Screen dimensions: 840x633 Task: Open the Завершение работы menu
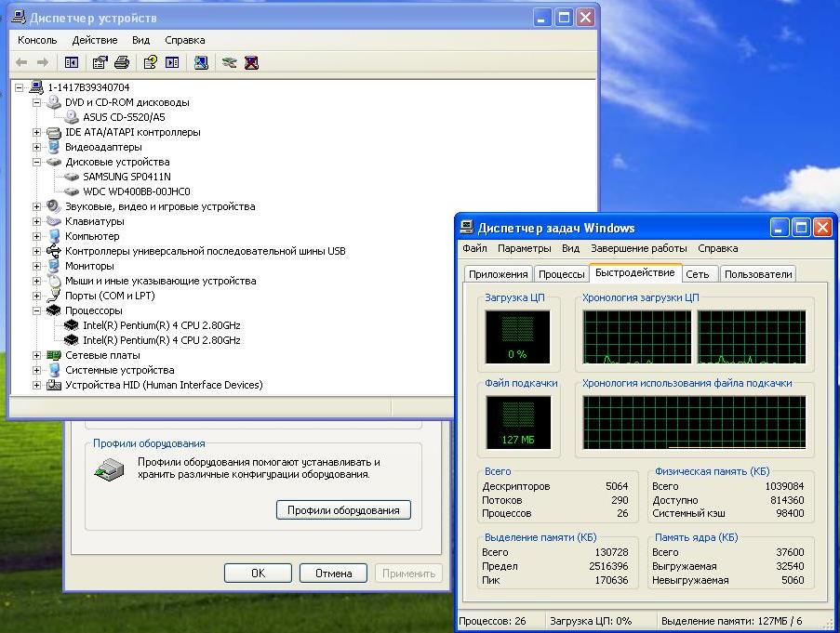pos(638,248)
